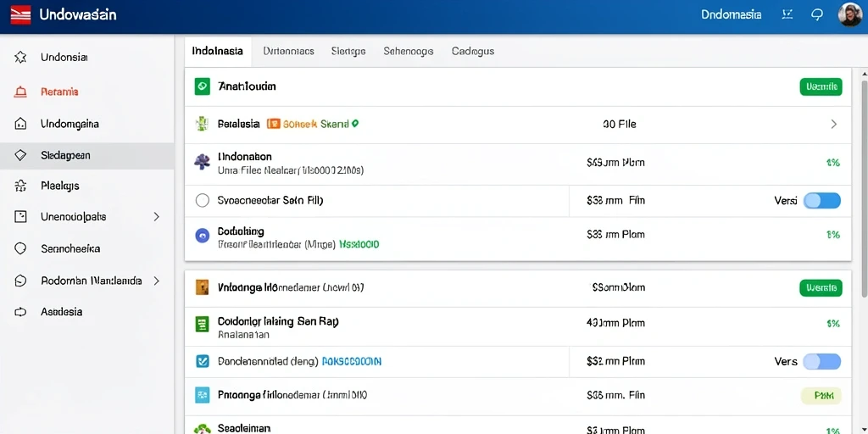Select the Undonsia sidebar item

(87, 57)
